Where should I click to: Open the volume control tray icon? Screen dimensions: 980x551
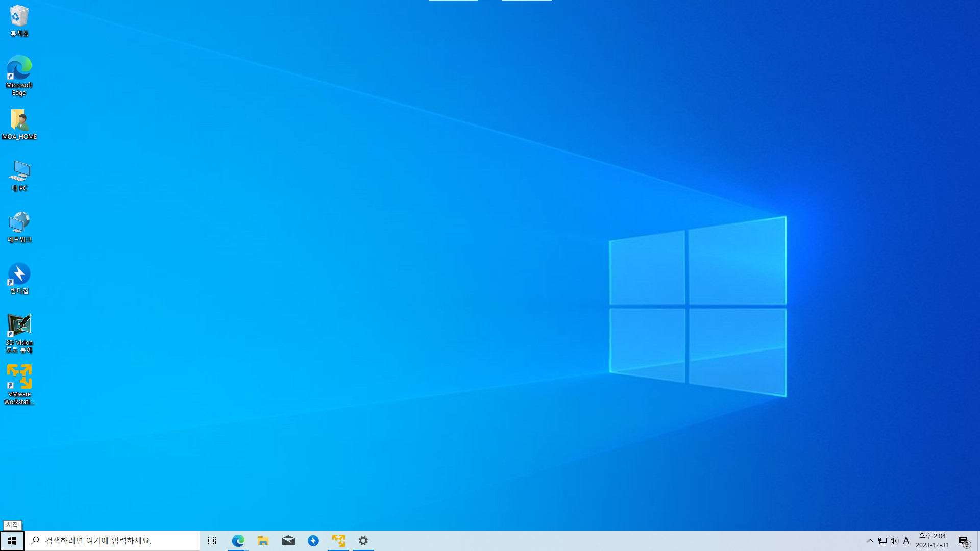tap(894, 541)
